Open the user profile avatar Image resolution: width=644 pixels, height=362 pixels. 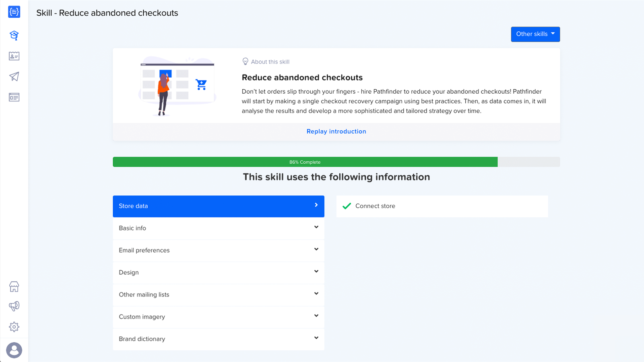(x=14, y=350)
